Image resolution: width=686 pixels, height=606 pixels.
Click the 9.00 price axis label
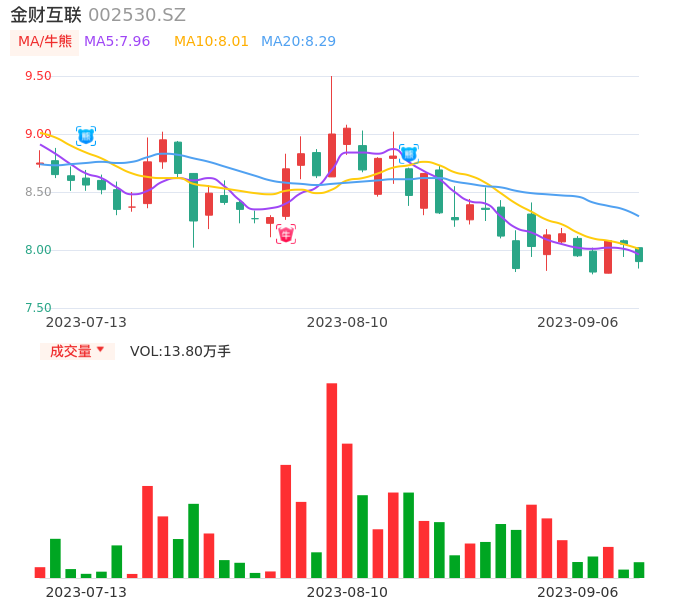[x=38, y=134]
